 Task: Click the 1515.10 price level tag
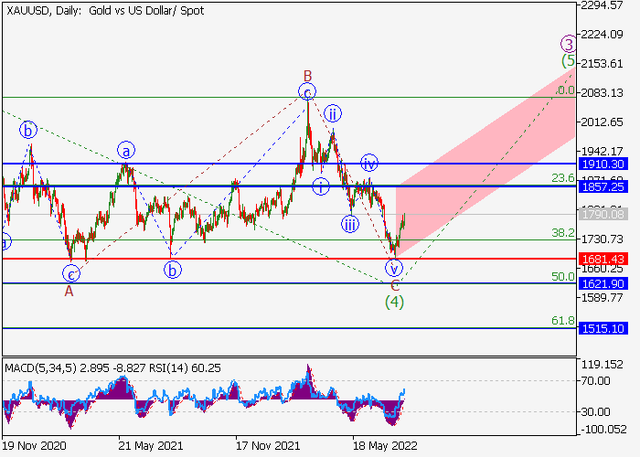(601, 328)
